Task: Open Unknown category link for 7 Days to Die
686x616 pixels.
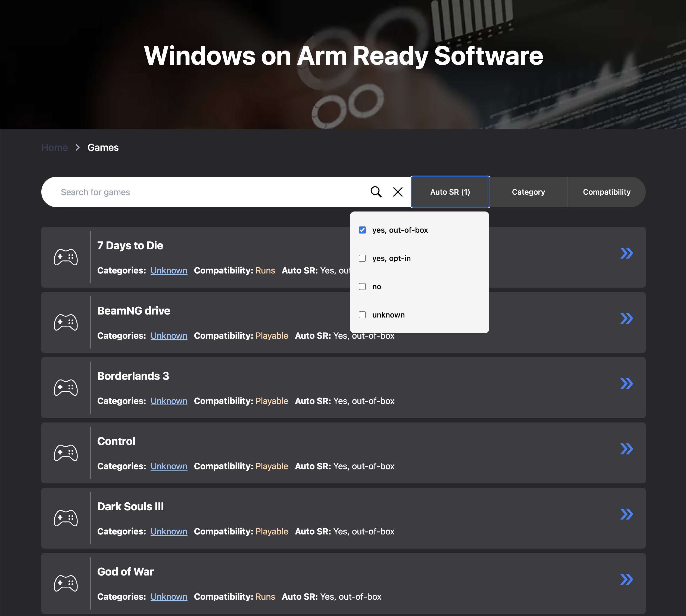Action: tap(169, 270)
